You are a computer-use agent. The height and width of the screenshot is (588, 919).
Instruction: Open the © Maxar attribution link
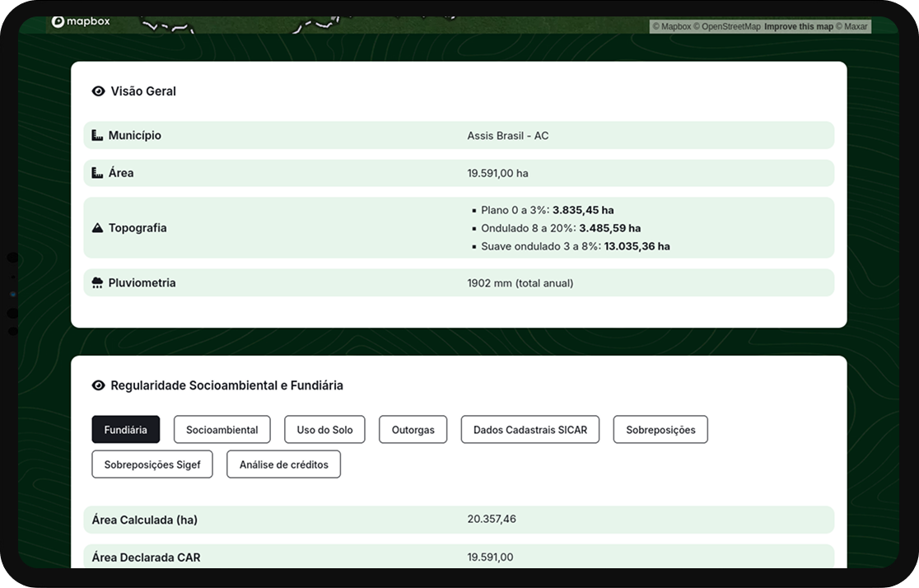pyautogui.click(x=851, y=26)
